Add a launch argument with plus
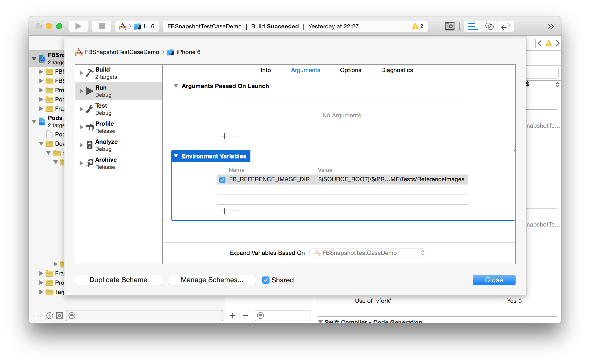This screenshot has height=364, width=590. (x=224, y=136)
